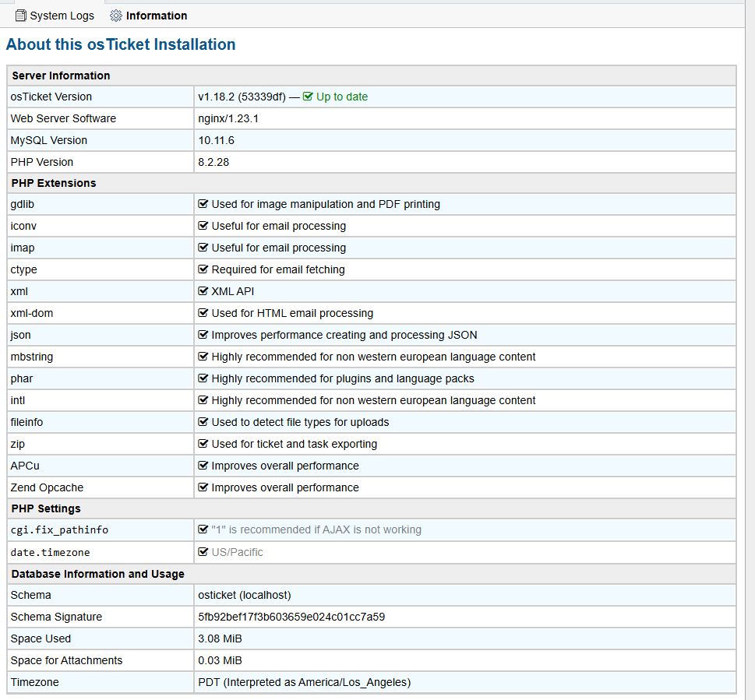Click the check icon in mbstring row
The image size is (755, 700).
click(x=203, y=357)
